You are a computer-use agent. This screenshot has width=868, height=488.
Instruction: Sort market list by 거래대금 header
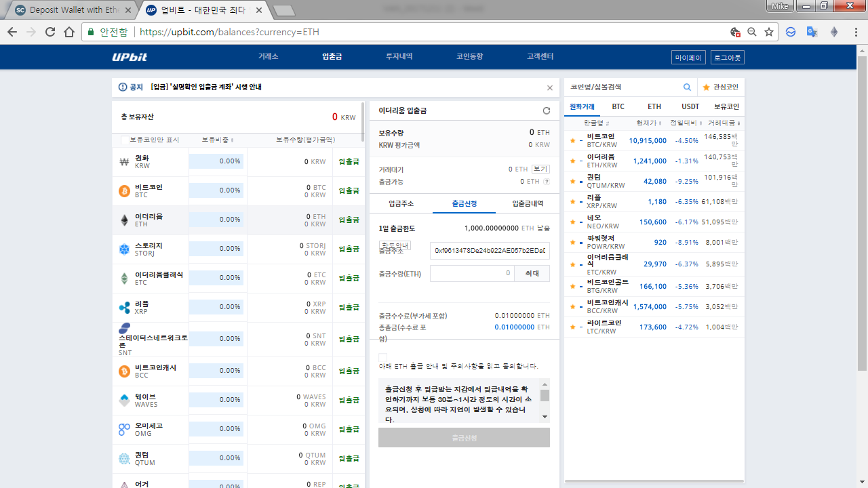[x=724, y=123]
